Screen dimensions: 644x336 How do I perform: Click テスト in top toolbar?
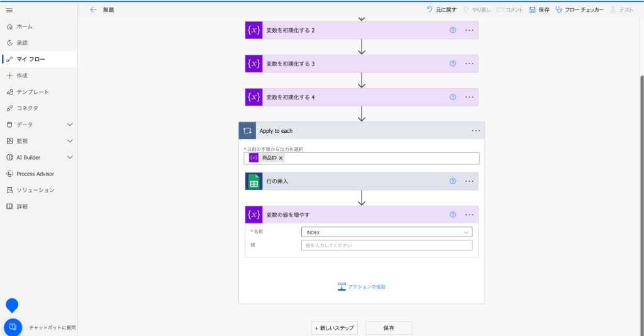click(x=621, y=10)
